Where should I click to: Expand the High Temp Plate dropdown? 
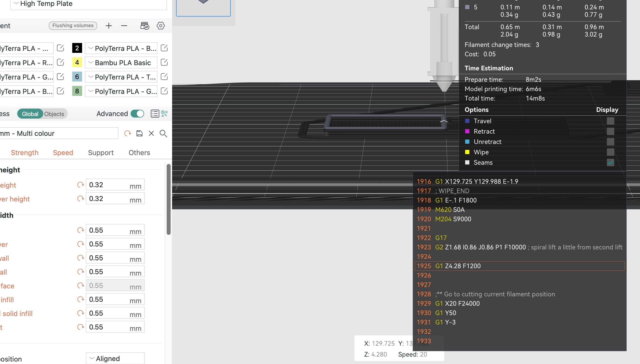pyautogui.click(x=17, y=3)
